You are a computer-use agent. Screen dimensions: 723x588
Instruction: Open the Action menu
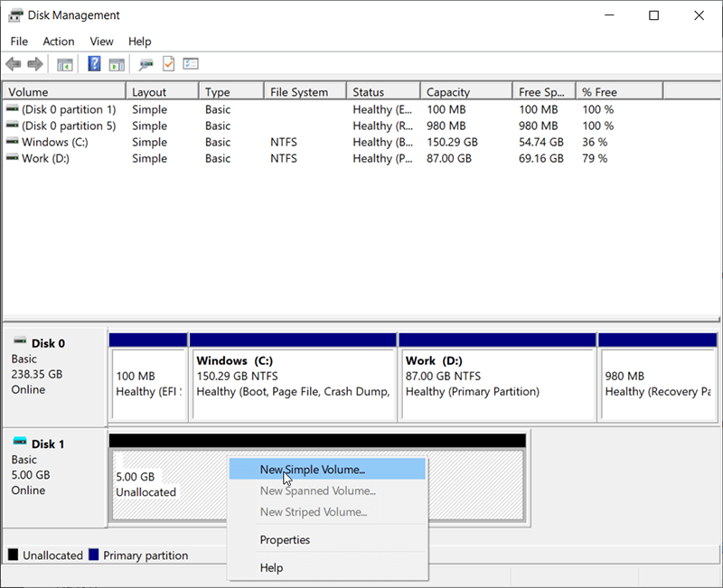pyautogui.click(x=58, y=42)
